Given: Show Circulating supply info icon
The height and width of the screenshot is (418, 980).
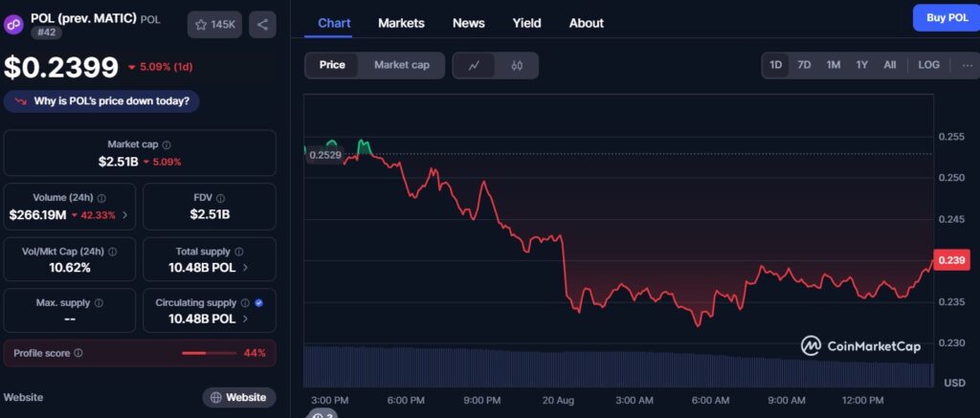Looking at the screenshot, I should (x=245, y=303).
